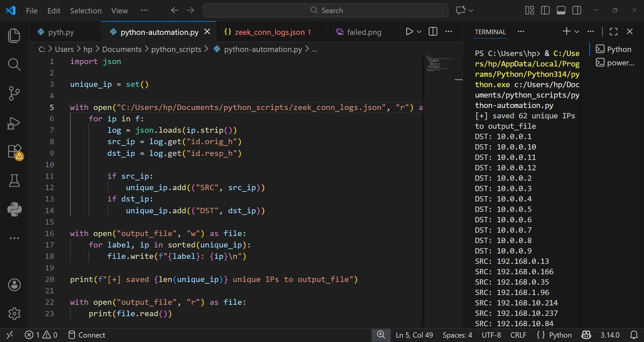This screenshot has width=644, height=342.
Task: Click the Search command center box
Action: pyautogui.click(x=326, y=10)
